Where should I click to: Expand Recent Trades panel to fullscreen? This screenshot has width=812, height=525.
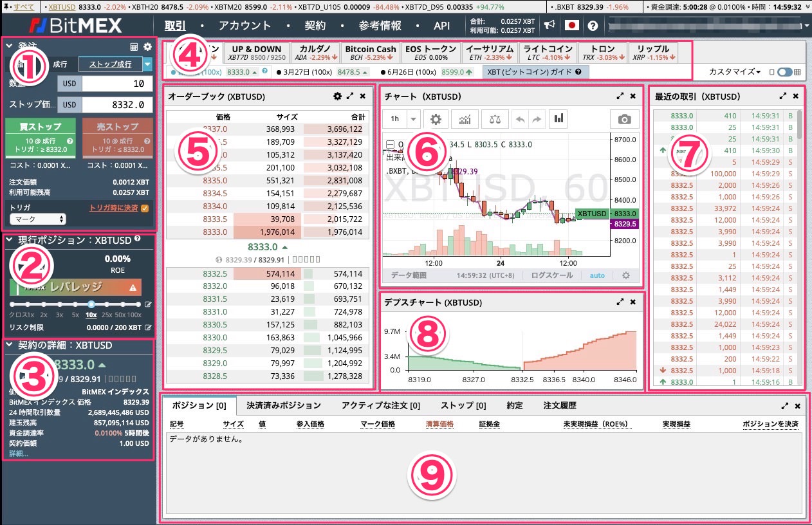tap(783, 96)
